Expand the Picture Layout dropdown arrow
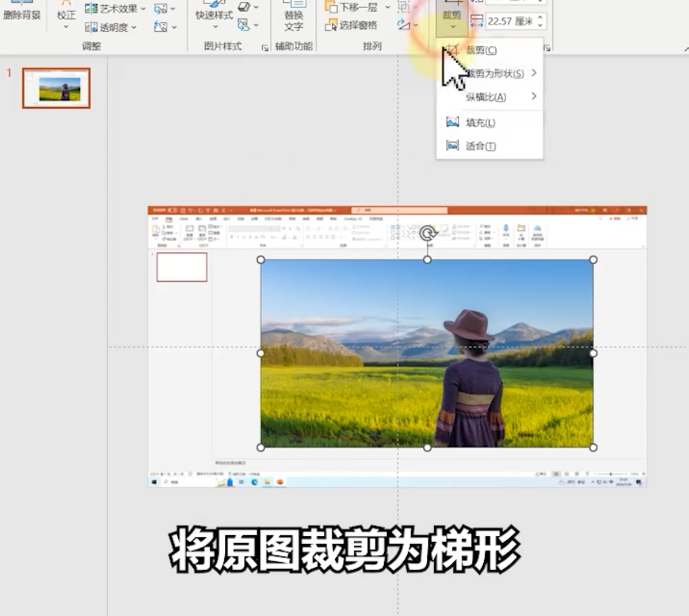This screenshot has height=616, width=689. click(x=256, y=25)
